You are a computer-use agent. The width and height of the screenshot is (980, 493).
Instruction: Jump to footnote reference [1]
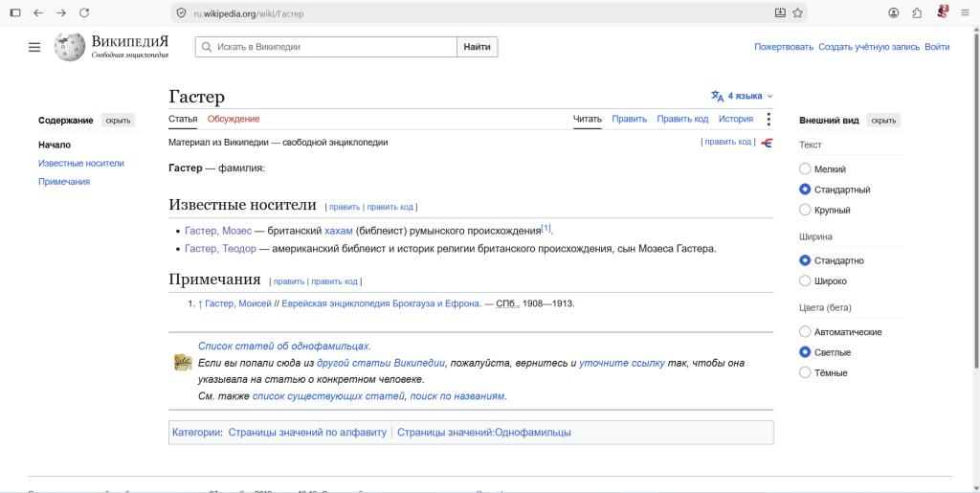(546, 228)
